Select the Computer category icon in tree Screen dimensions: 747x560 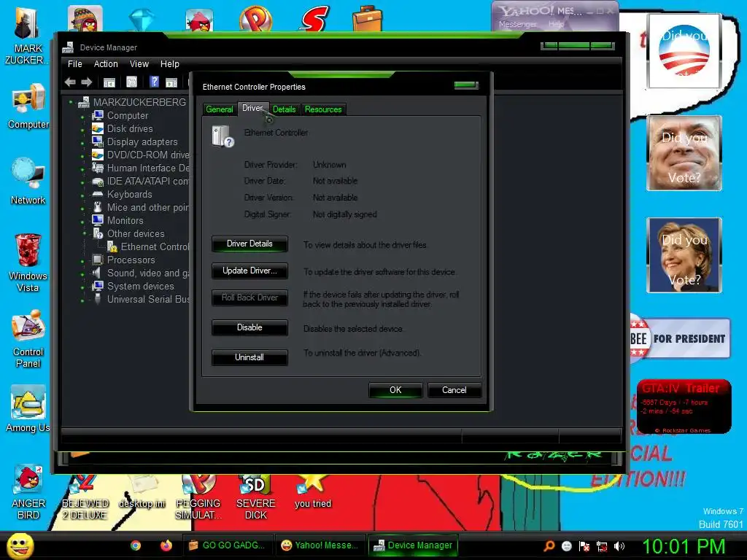coord(98,115)
